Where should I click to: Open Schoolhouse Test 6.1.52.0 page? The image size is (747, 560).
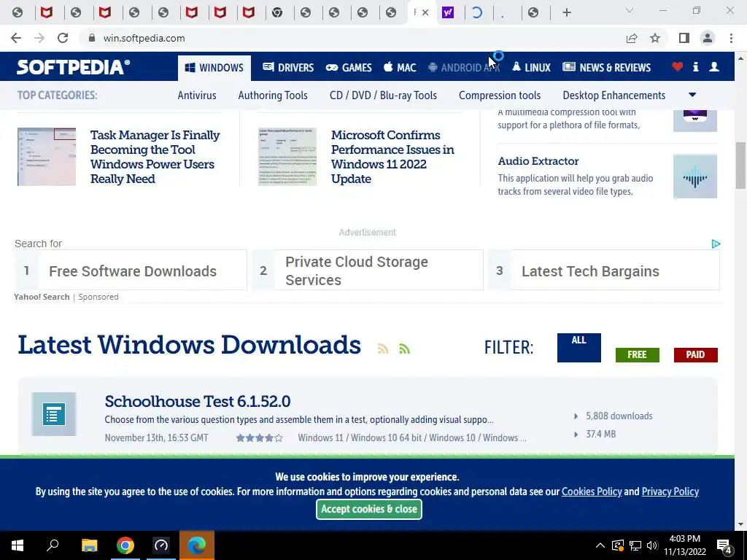[197, 401]
